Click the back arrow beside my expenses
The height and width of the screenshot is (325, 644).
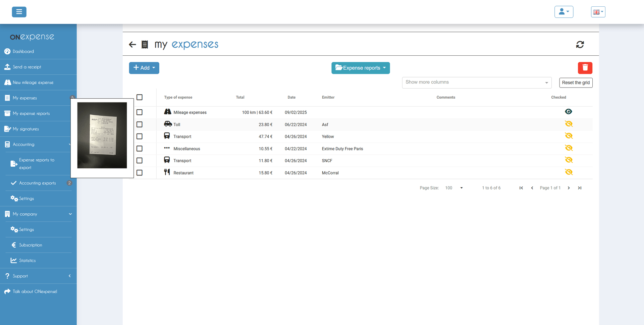132,45
